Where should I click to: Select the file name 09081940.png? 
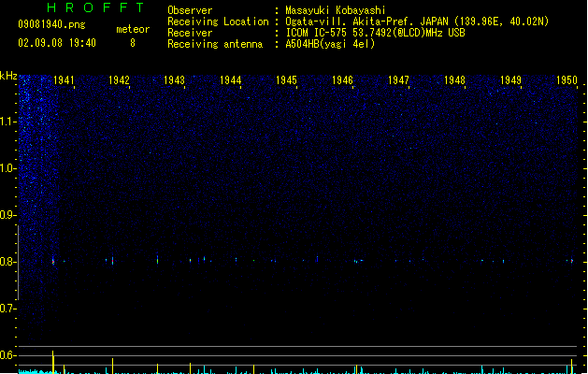coord(51,24)
